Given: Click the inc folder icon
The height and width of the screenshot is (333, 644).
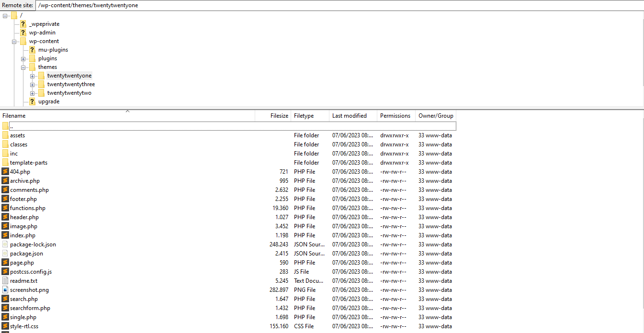Looking at the screenshot, I should coord(5,154).
